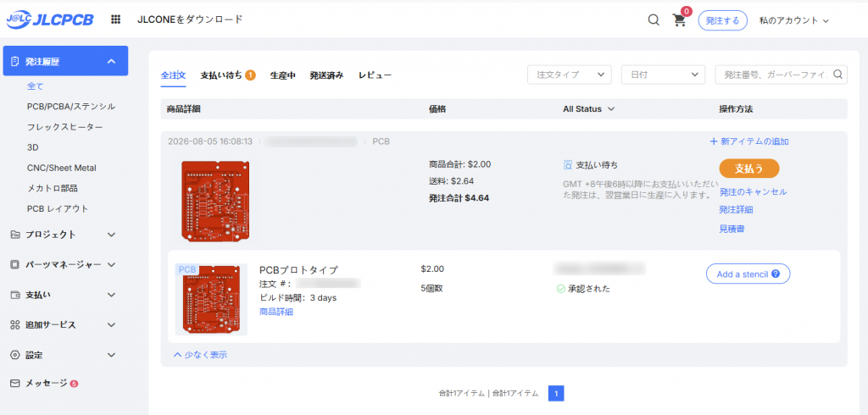The width and height of the screenshot is (868, 415).
Task: Click the order history document icon
Action: coord(15,61)
